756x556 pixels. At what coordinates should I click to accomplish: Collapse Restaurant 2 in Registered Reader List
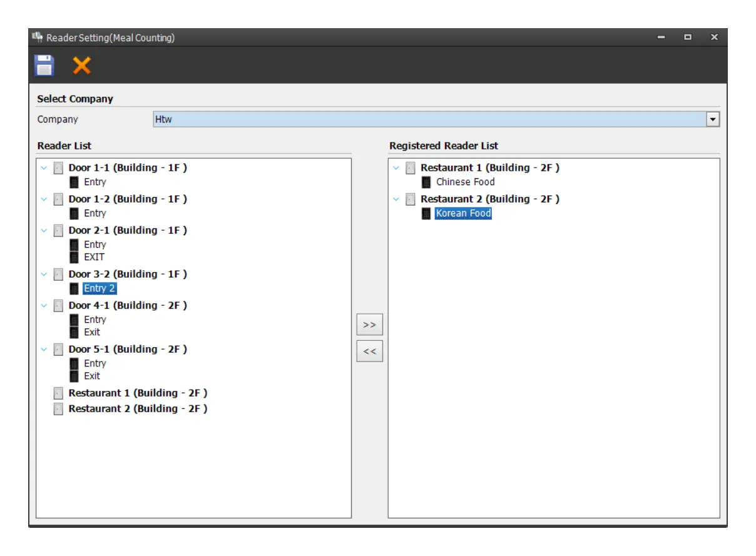[x=396, y=199]
